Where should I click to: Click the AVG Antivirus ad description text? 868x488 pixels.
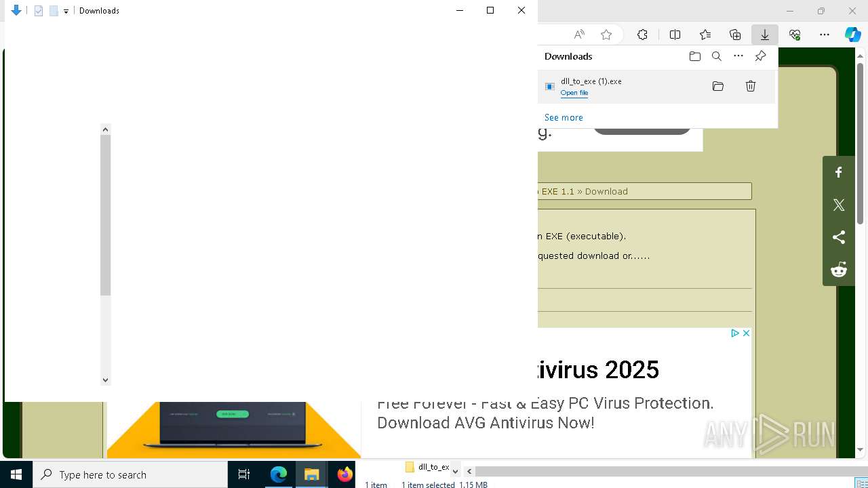[x=545, y=413]
